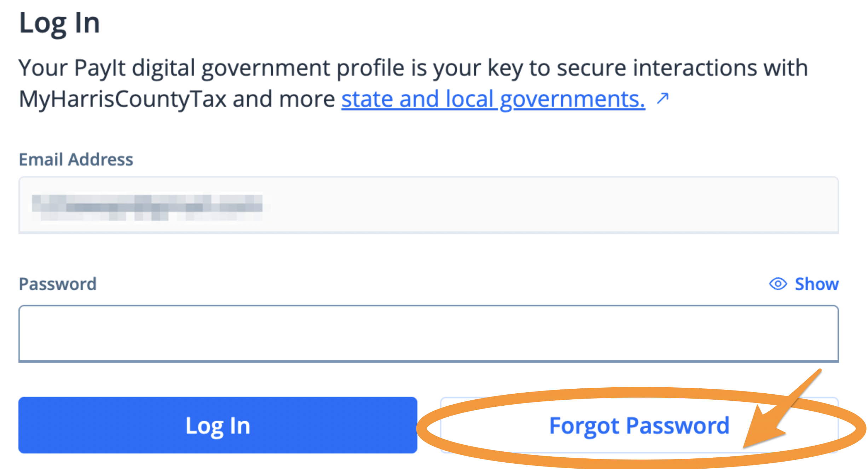The width and height of the screenshot is (868, 469).
Task: Click the MyHarrisCountyTax text
Action: 122,99
